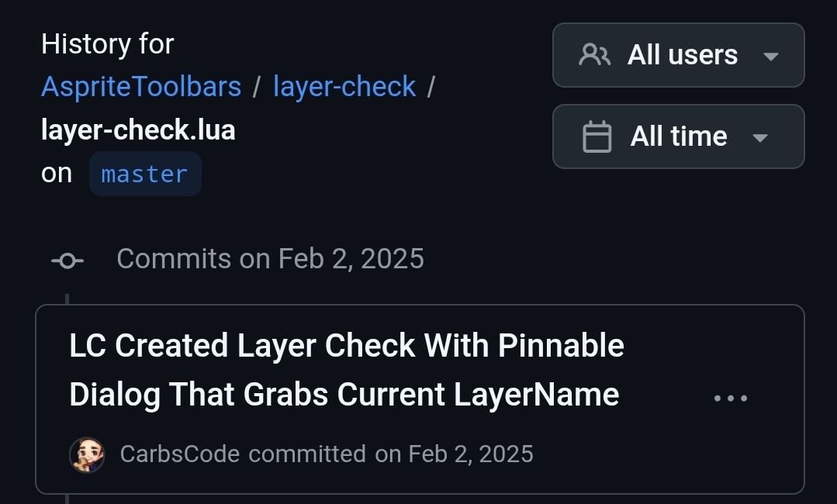Click the committed on Feb 2, 2025 timestamp
The height and width of the screenshot is (504, 837).
click(454, 454)
